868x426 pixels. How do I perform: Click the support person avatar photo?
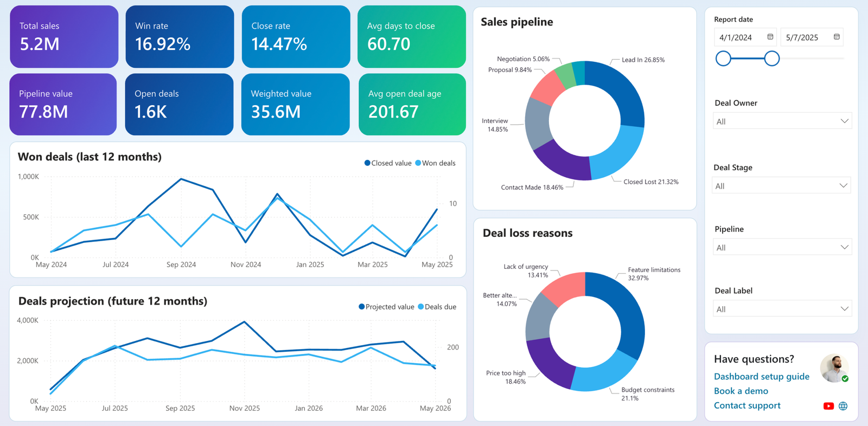point(834,369)
